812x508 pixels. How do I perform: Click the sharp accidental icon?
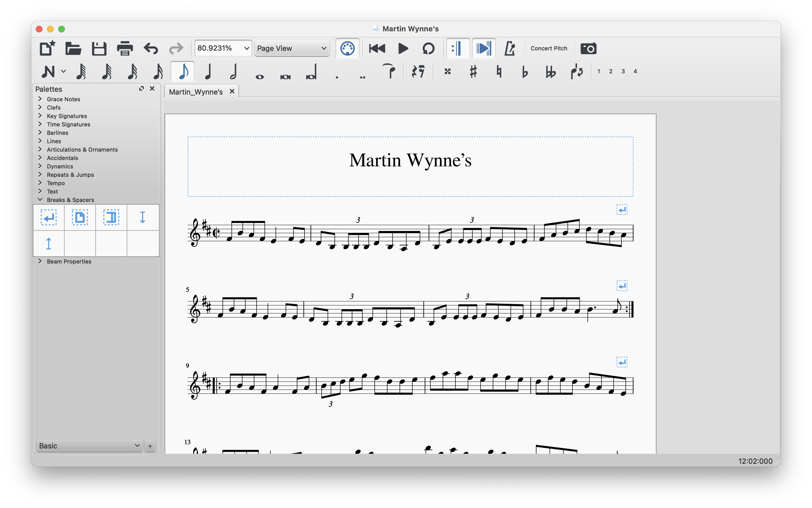coord(473,72)
